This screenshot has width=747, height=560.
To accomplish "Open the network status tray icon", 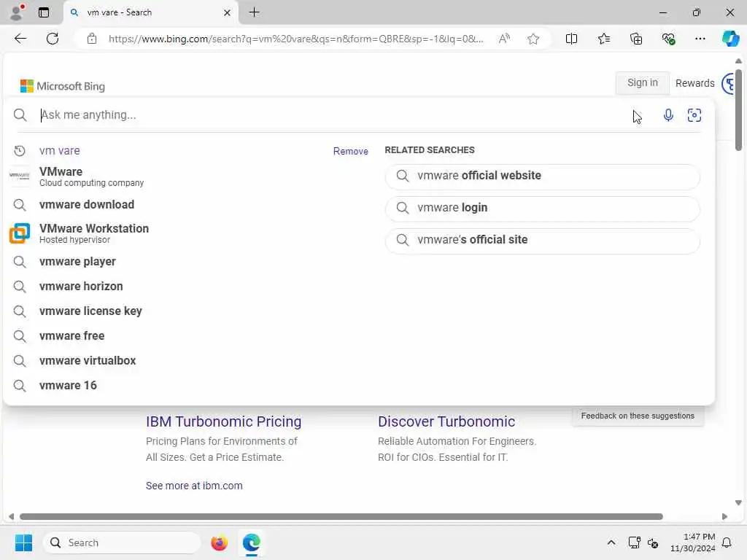I will tap(634, 542).
